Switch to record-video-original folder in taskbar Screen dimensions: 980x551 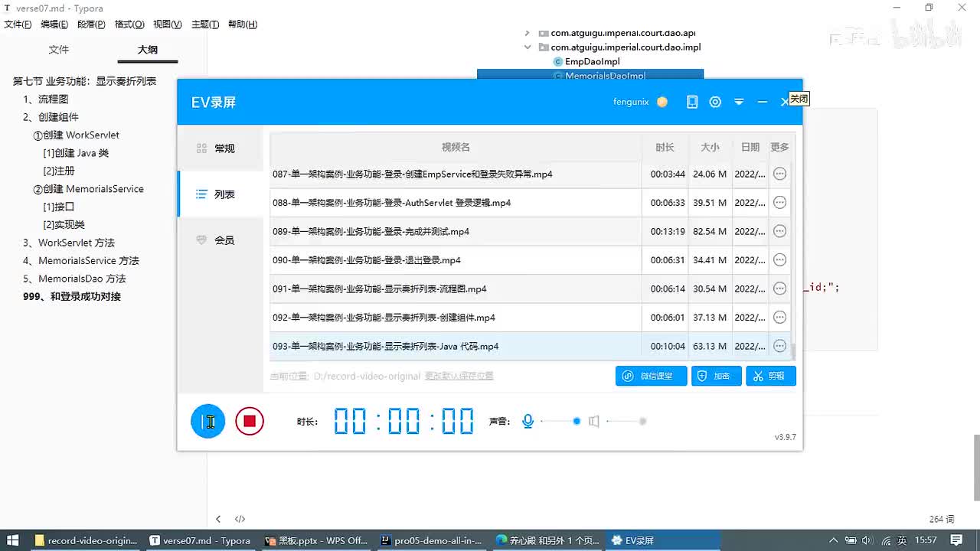click(x=86, y=540)
